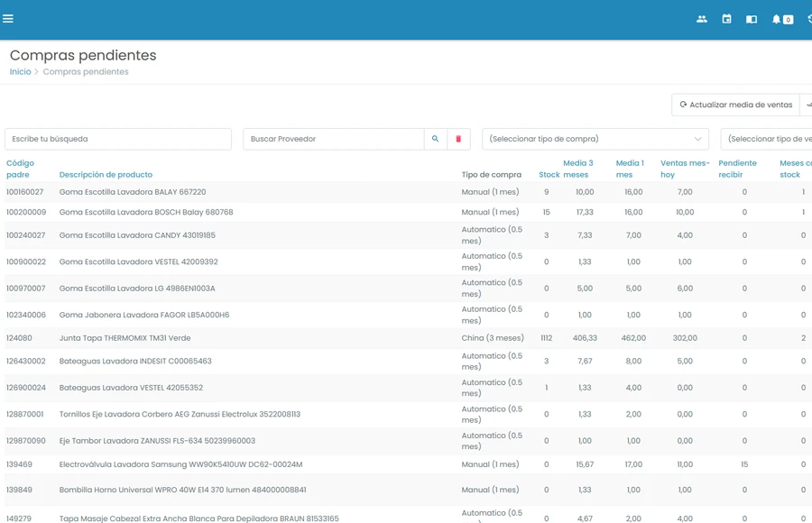
Task: Click Tipo de compra column header
Action: click(x=492, y=175)
